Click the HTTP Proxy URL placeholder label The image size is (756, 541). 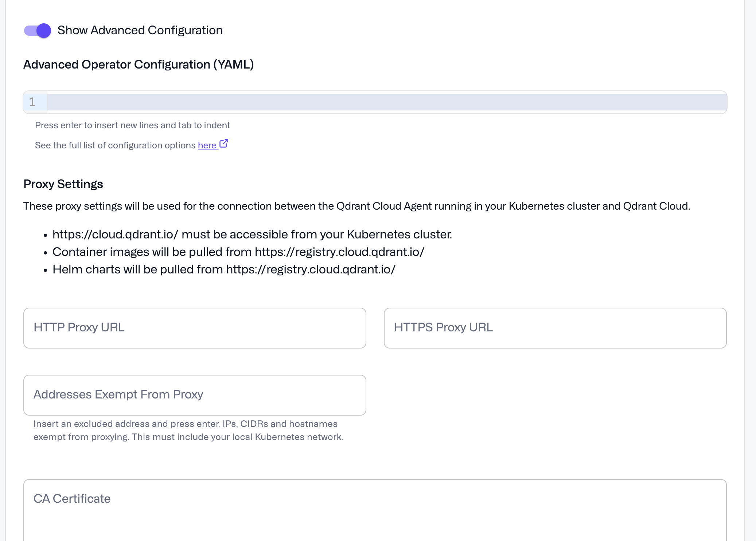(78, 327)
